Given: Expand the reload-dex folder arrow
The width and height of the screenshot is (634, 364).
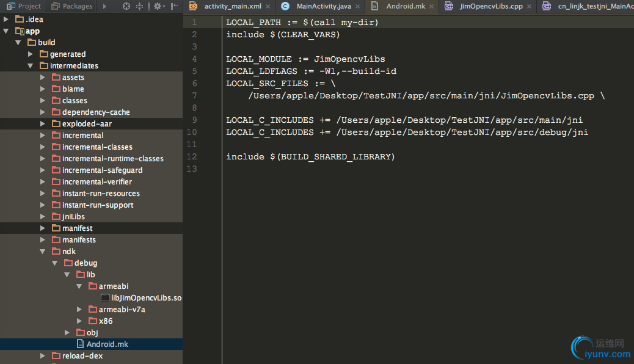Looking at the screenshot, I should [43, 356].
